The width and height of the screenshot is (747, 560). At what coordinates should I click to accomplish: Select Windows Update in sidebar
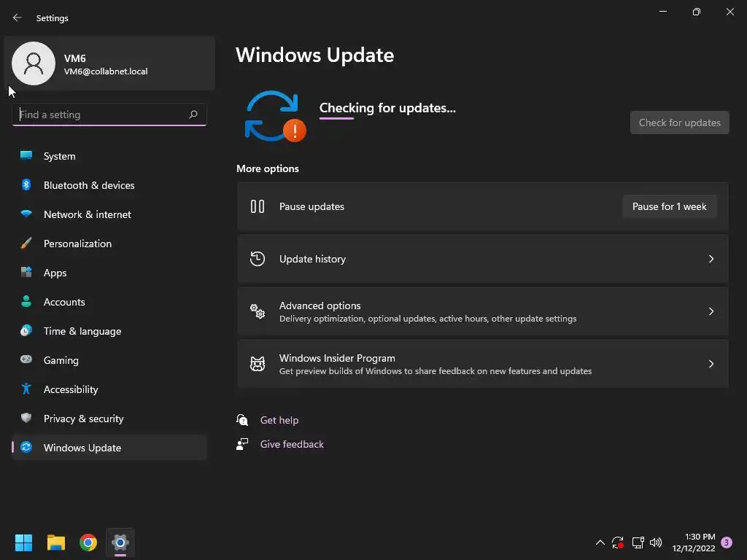(109, 447)
